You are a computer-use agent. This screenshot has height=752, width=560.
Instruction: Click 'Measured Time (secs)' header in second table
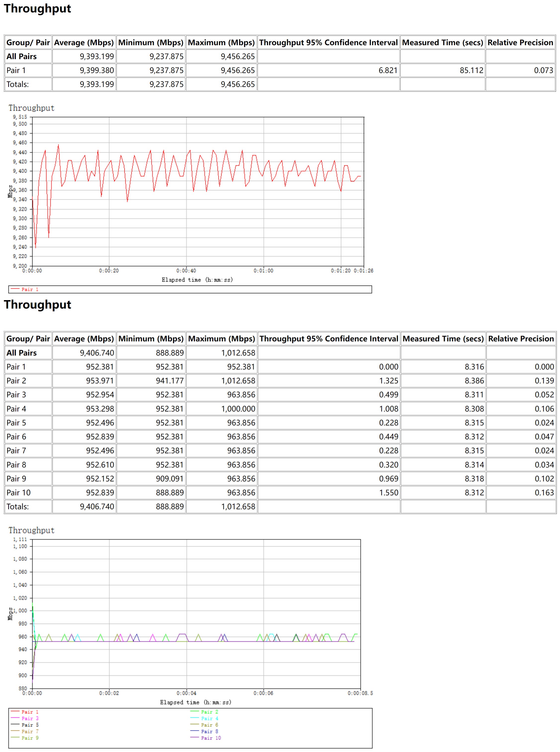pyautogui.click(x=443, y=339)
